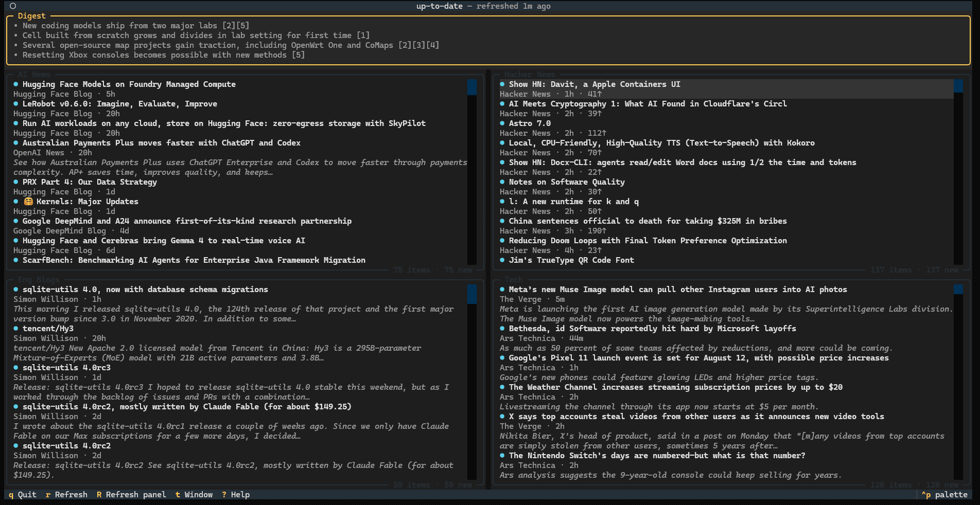Click the '75 items · 75 new' counter
Image resolution: width=980 pixels, height=505 pixels.
click(x=432, y=270)
